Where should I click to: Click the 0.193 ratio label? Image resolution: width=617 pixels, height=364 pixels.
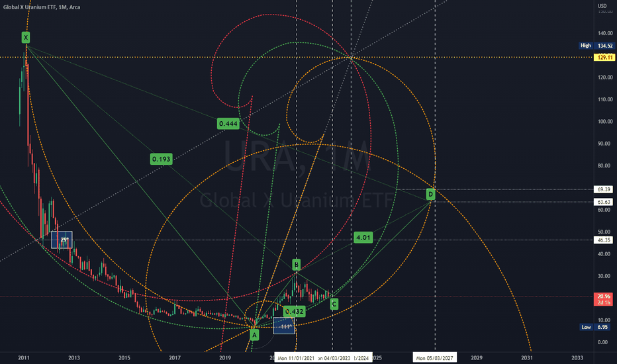(162, 159)
